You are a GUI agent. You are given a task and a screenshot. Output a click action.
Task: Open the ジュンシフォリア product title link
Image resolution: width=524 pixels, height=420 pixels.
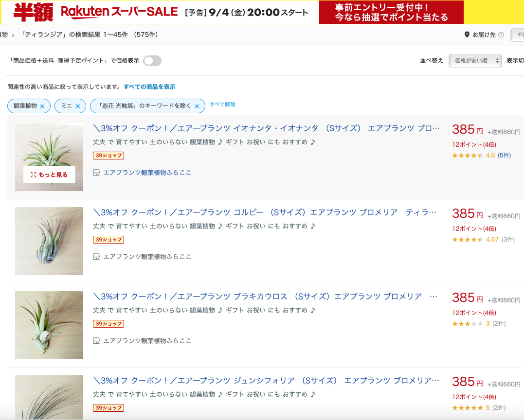click(x=266, y=381)
